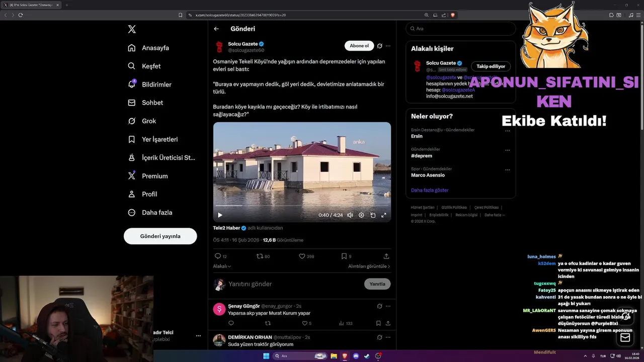Screen dimensions: 644x362
Task: Open more options for Marco Asensio trend
Action: pyautogui.click(x=507, y=170)
